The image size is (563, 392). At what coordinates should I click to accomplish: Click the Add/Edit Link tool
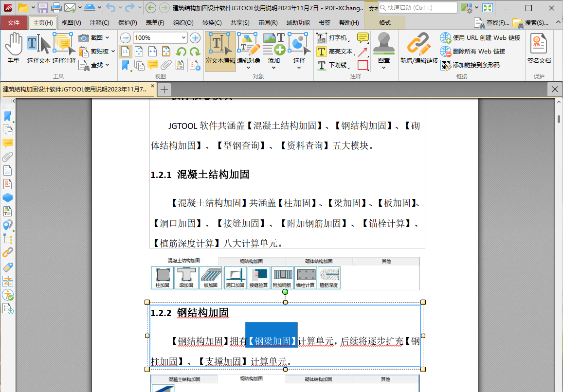point(418,49)
